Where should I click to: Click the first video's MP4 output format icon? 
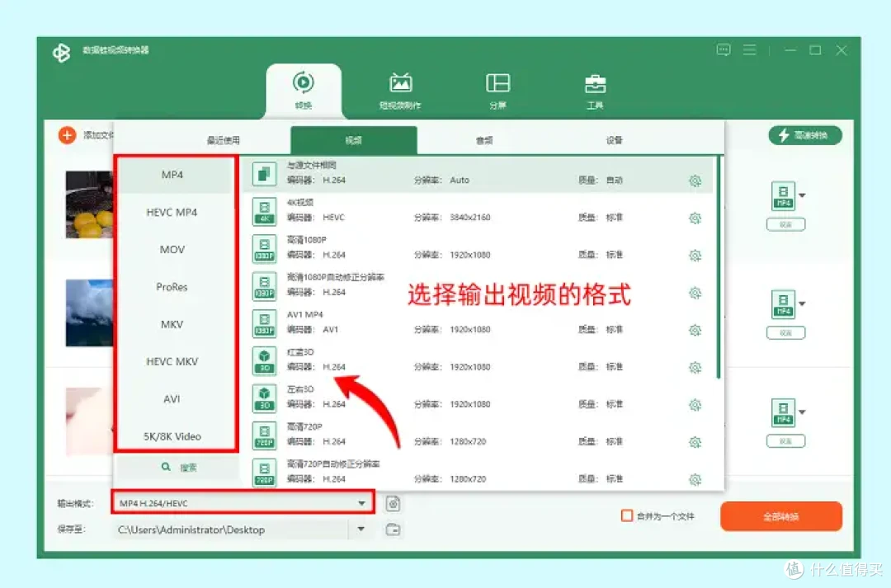pos(783,195)
